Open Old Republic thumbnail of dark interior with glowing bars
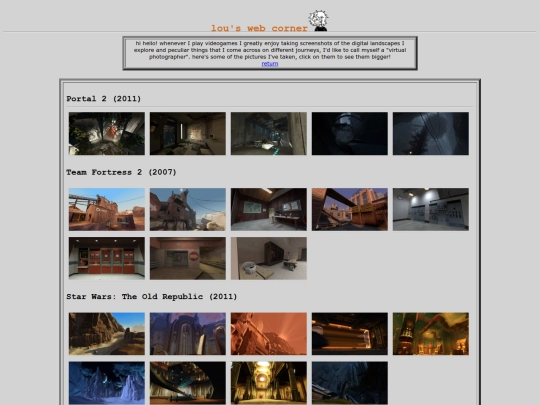The image size is (540, 405). tap(350, 334)
